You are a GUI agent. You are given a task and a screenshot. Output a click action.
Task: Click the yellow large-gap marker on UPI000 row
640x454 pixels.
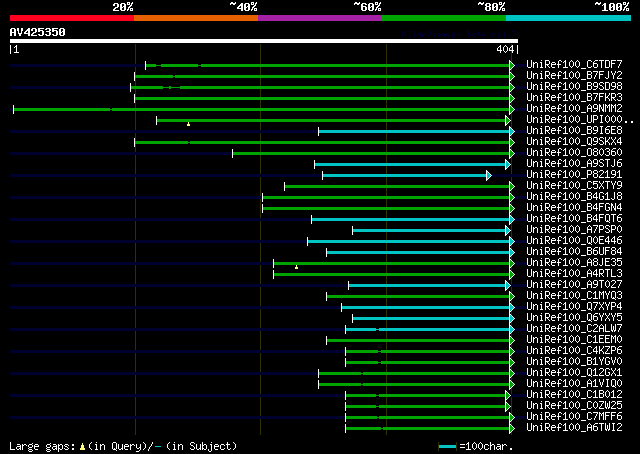[188, 124]
